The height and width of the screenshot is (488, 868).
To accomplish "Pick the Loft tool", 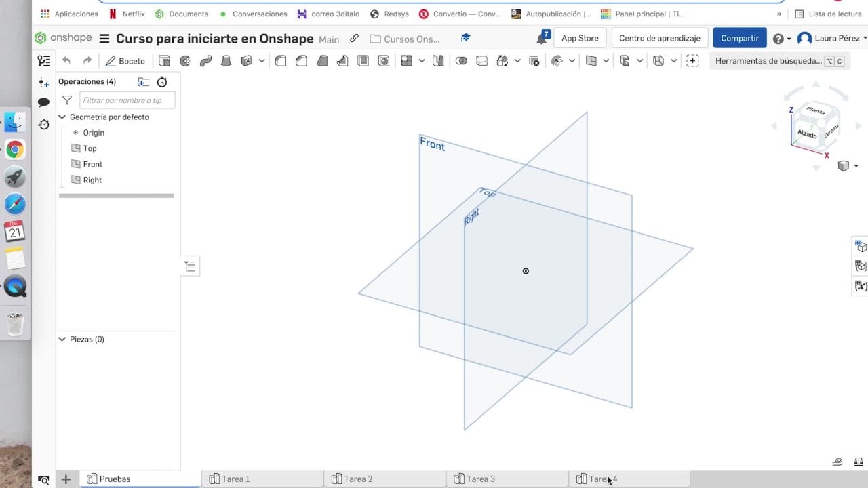I will pos(226,61).
